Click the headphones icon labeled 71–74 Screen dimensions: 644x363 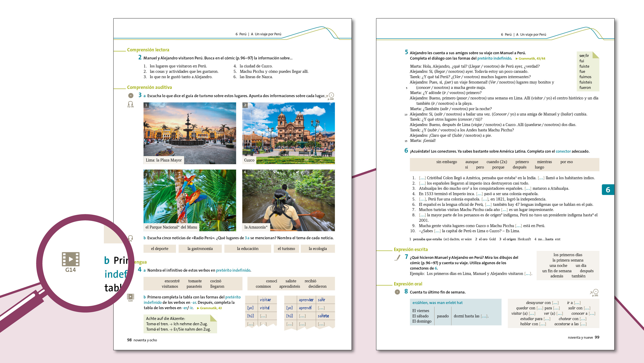tap(130, 104)
